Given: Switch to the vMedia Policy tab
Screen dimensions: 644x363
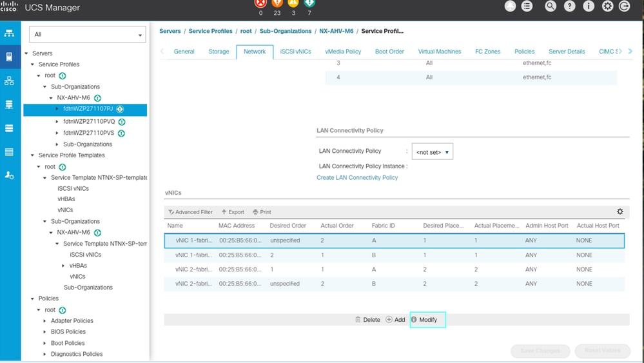Looking at the screenshot, I should pyautogui.click(x=343, y=52).
